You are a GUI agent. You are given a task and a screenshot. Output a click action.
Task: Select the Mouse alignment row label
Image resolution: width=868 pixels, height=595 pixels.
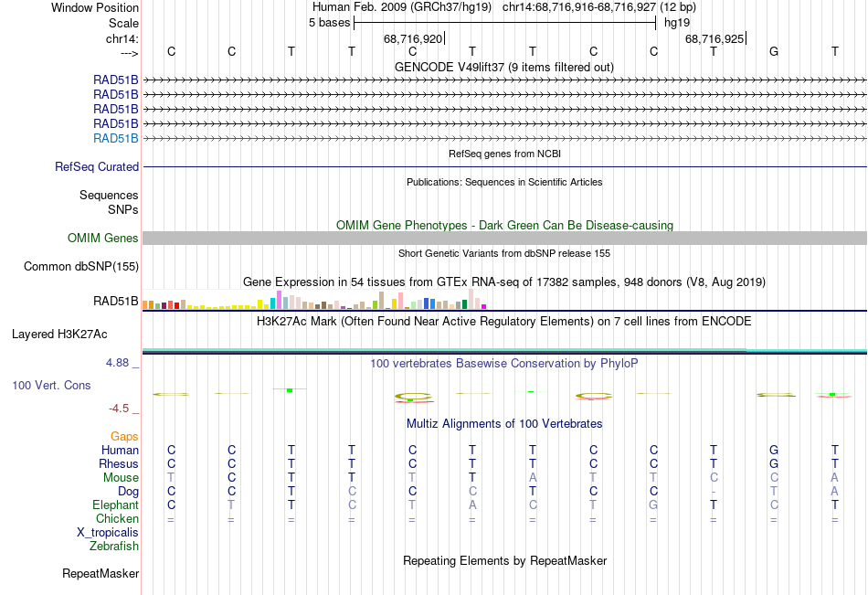point(121,477)
